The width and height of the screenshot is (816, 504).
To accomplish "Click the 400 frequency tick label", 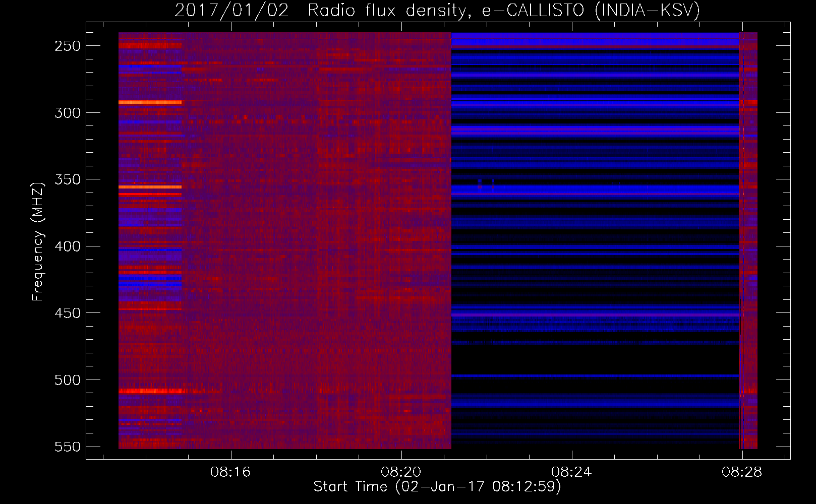I will point(68,246).
